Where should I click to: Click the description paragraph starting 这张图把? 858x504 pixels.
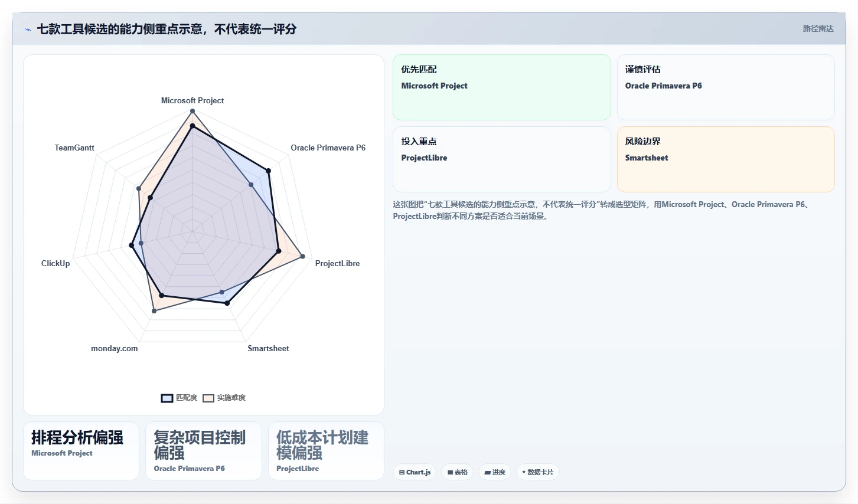(603, 210)
